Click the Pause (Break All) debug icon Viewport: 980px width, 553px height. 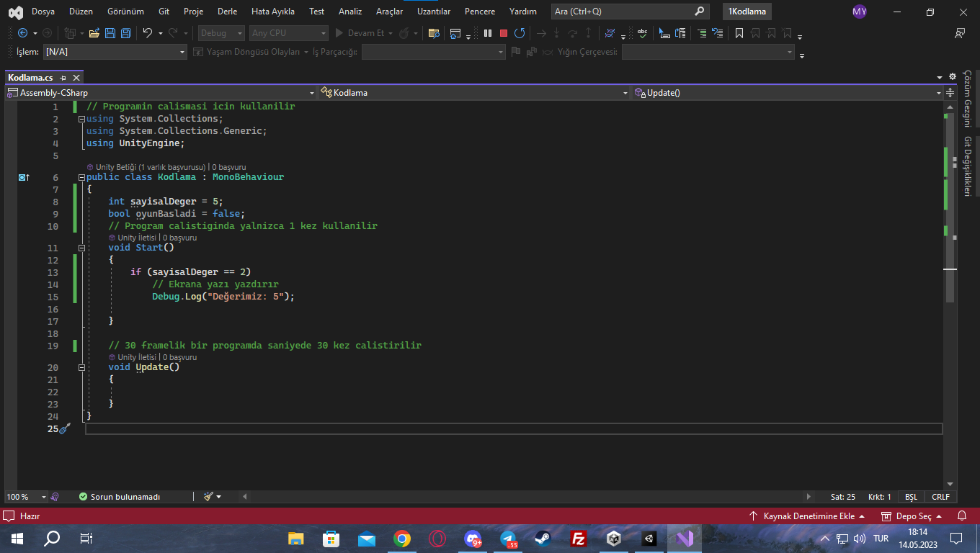click(x=488, y=33)
